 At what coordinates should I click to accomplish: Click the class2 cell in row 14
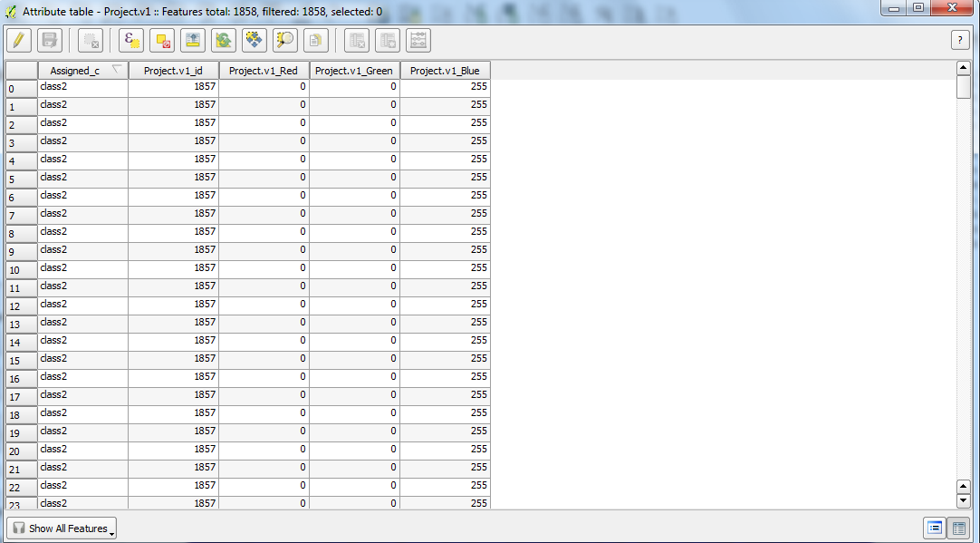83,343
